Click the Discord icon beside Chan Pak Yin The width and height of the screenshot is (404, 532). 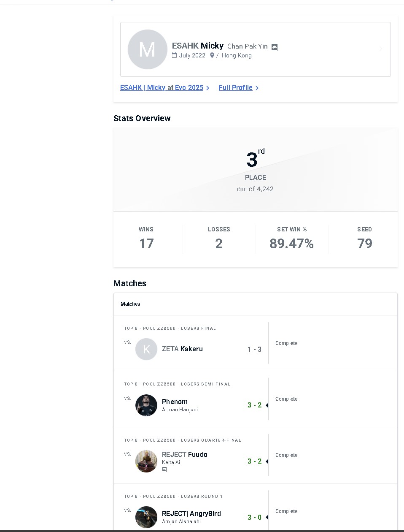pos(275,47)
